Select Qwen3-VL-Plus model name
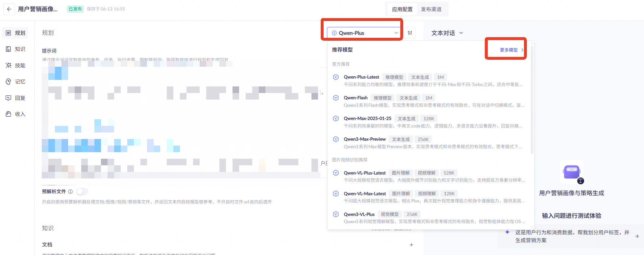 click(359, 214)
